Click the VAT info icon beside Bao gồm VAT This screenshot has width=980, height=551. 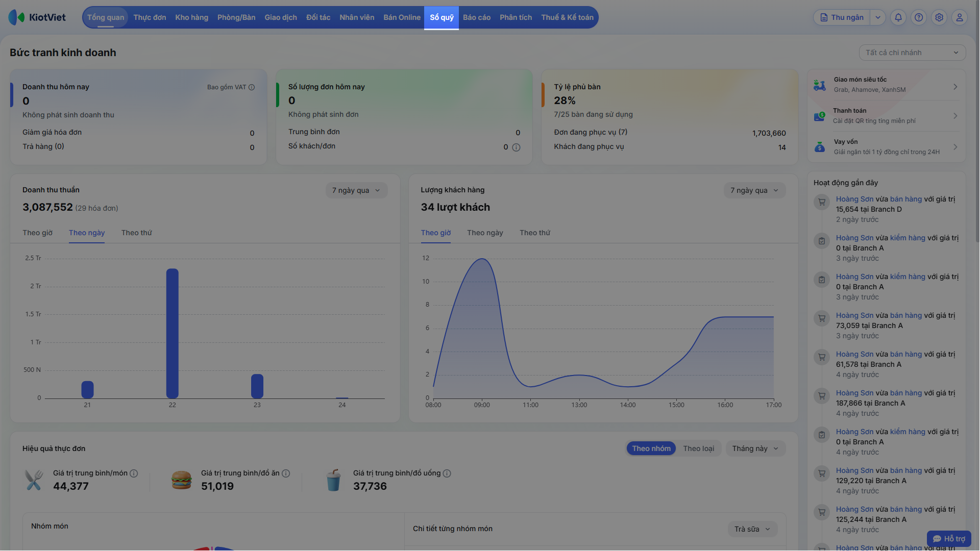click(x=252, y=87)
